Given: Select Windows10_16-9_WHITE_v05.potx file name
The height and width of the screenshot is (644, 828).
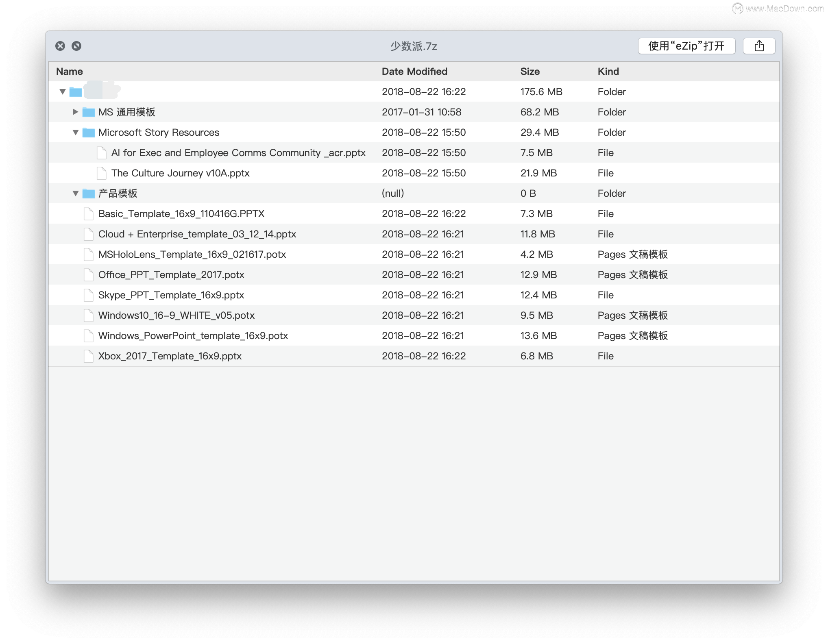Looking at the screenshot, I should point(176,315).
